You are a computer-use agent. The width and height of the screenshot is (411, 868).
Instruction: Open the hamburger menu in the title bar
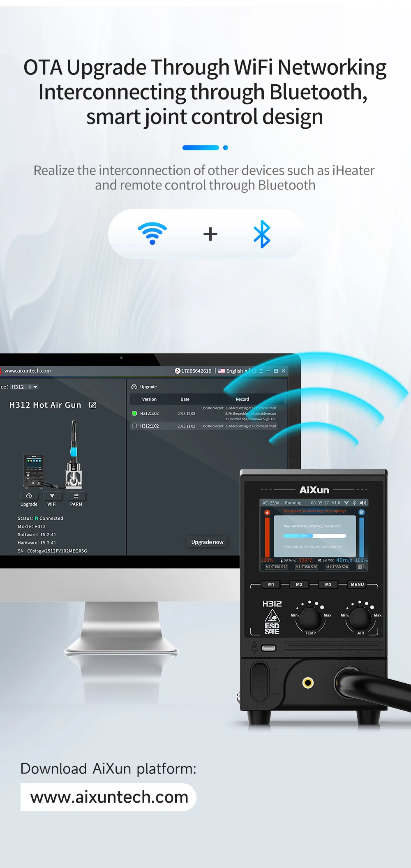click(x=261, y=371)
